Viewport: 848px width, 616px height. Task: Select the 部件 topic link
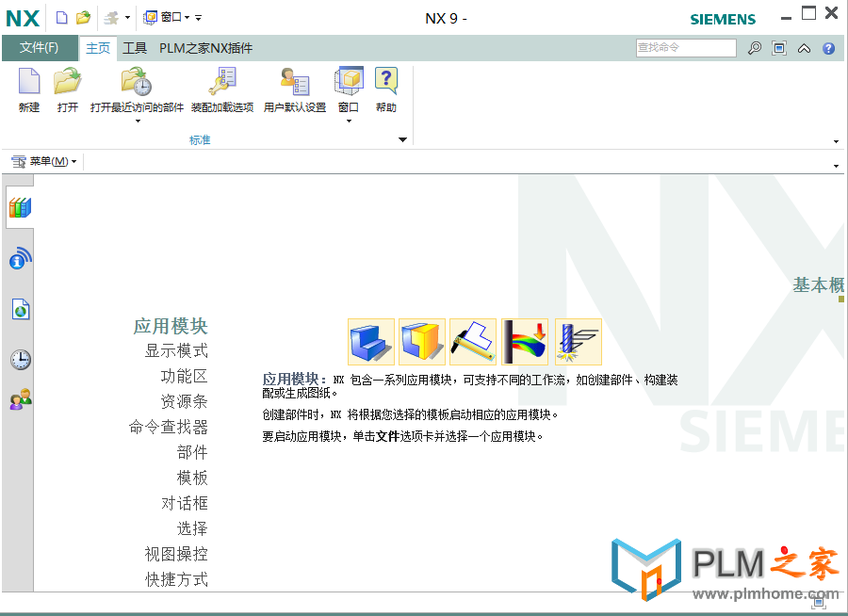click(x=192, y=452)
